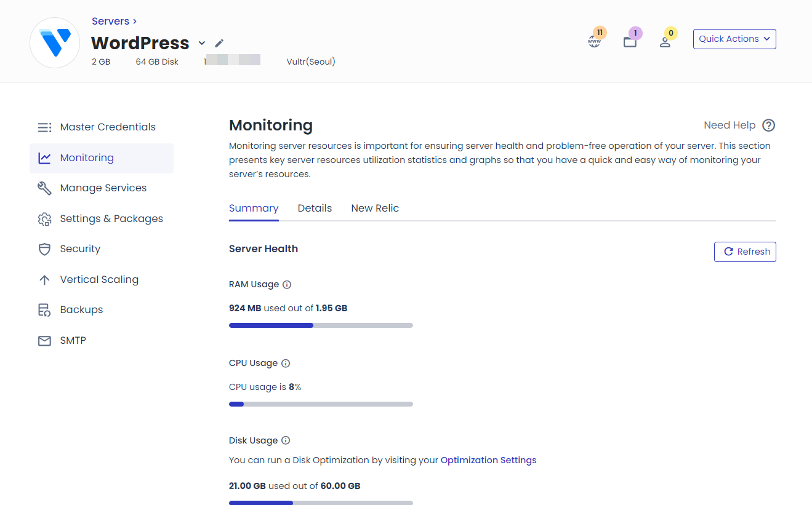Open the www applications icon showing 11
This screenshot has width=812, height=505.
[x=594, y=41]
